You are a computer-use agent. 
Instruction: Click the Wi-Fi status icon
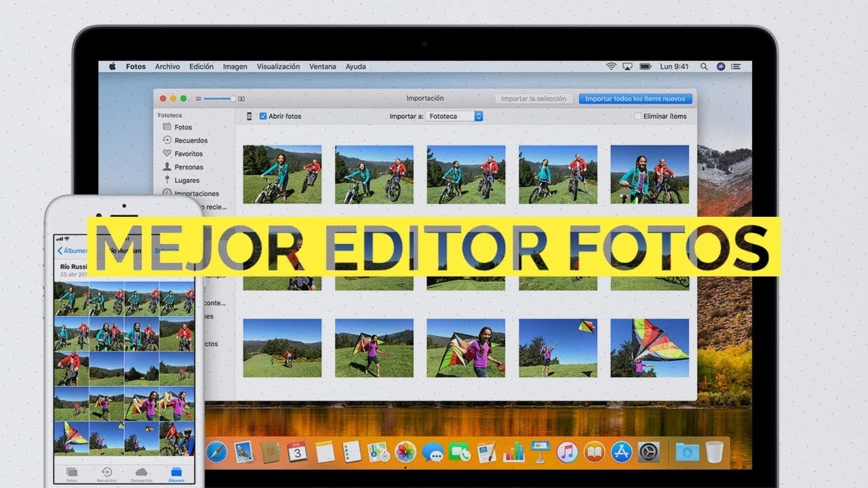(611, 66)
